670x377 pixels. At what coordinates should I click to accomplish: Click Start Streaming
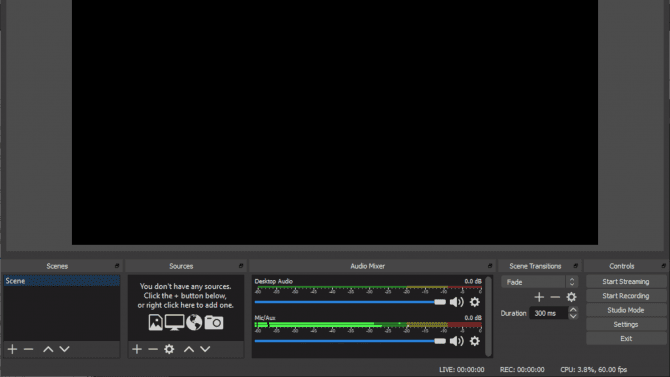coord(626,282)
